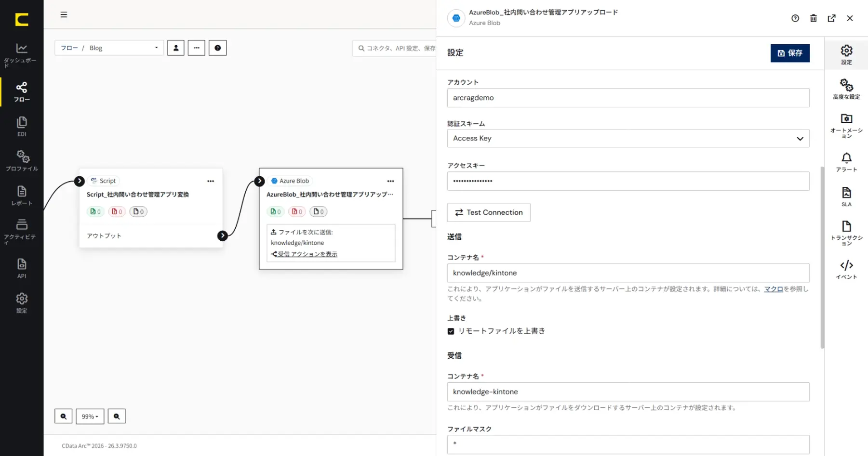Viewport: 868px width, 456px height.
Task: Open the hamburger menu in the top bar
Action: pos(64,15)
